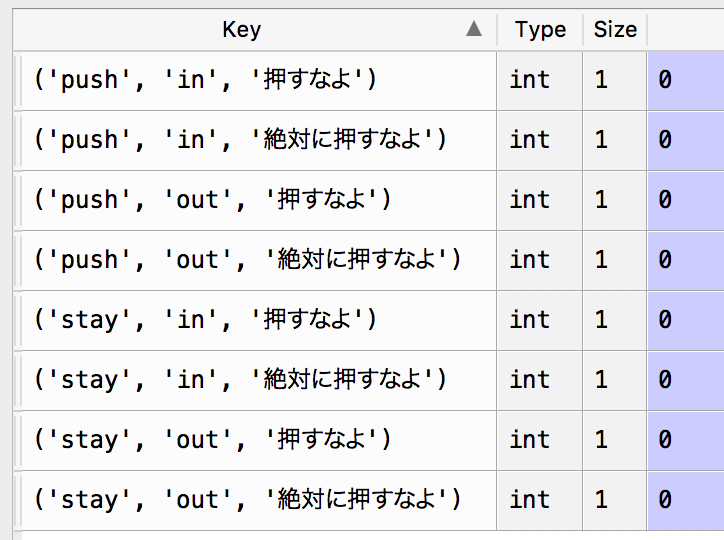Screen dimensions: 724x540
Task: Click Size cell of ('stay', 'out', '押すなよ') row
Action: 615,440
